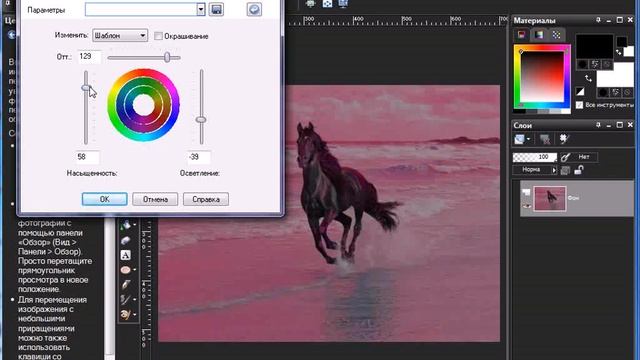Open the large white background material swatch
Viewport: 640px width, 360px height.
point(615,75)
